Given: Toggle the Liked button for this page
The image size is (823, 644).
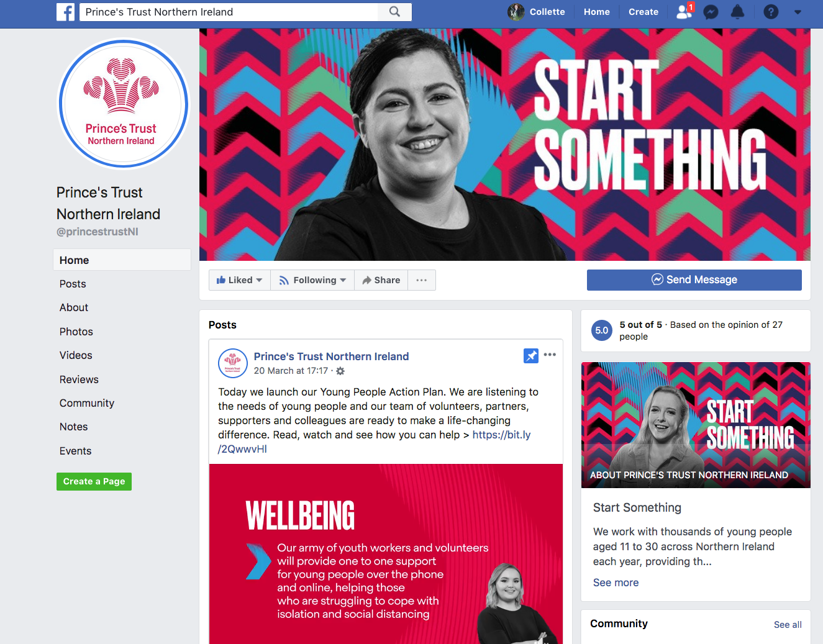Looking at the screenshot, I should point(239,280).
